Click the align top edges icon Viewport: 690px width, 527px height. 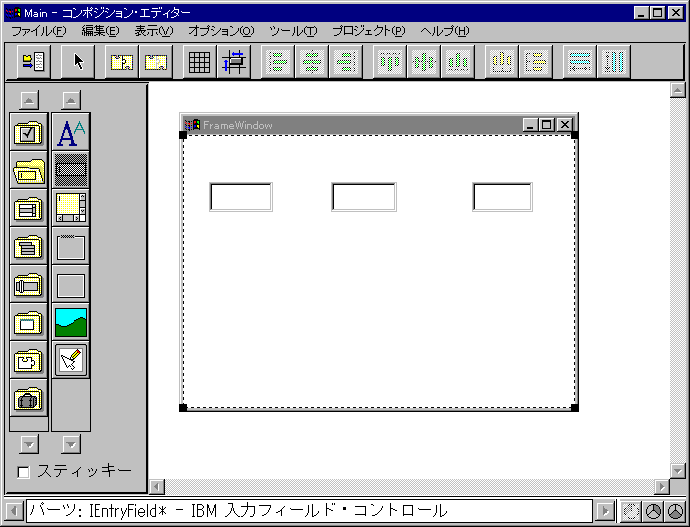click(390, 62)
